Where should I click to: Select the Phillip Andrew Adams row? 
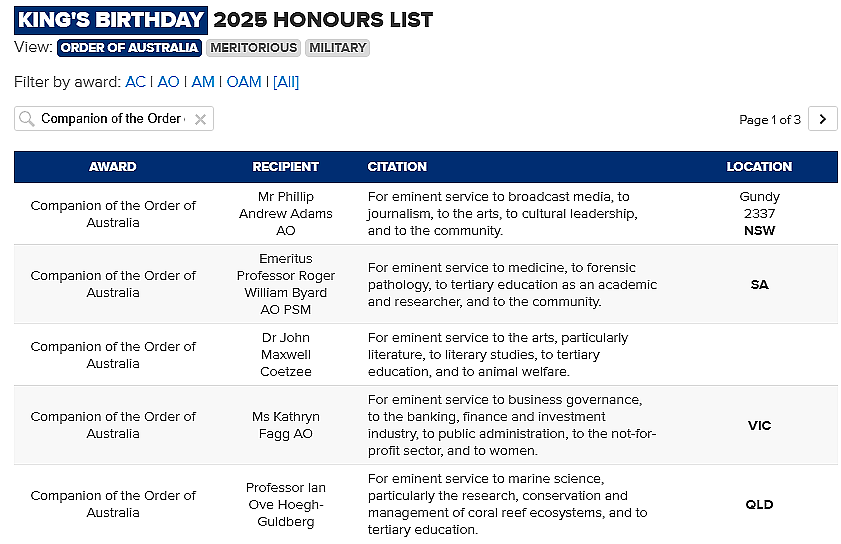426,214
